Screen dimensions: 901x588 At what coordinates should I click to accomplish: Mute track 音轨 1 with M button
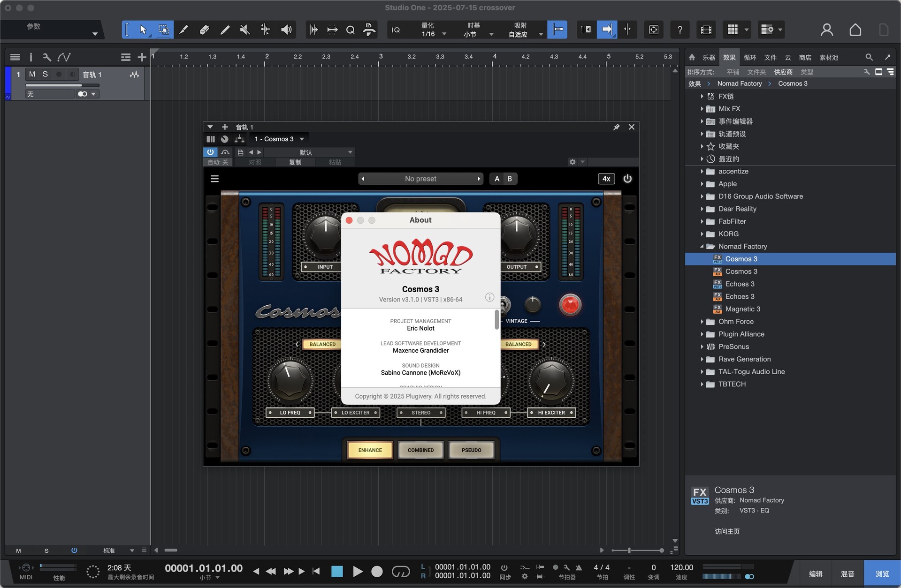(32, 74)
